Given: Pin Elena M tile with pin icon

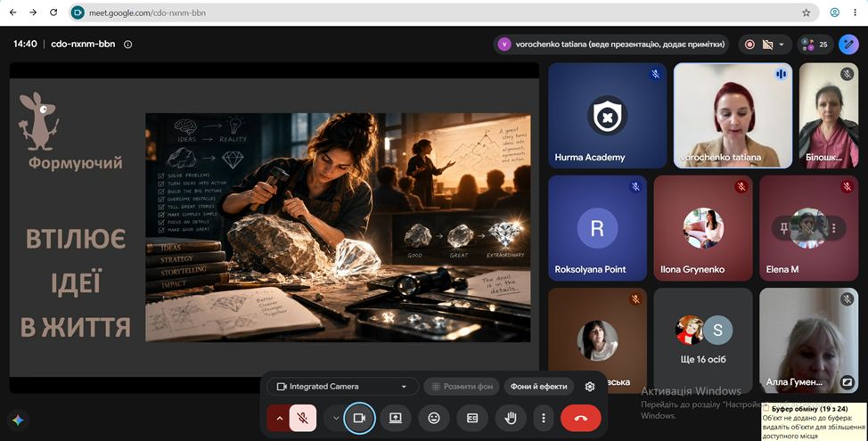Looking at the screenshot, I should 784,228.
